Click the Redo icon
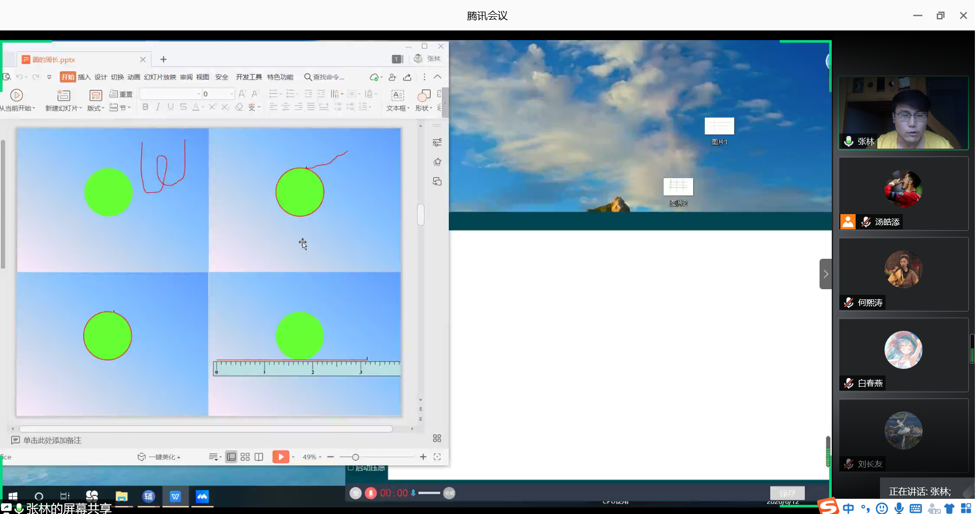Image resolution: width=980 pixels, height=514 pixels. [x=36, y=77]
